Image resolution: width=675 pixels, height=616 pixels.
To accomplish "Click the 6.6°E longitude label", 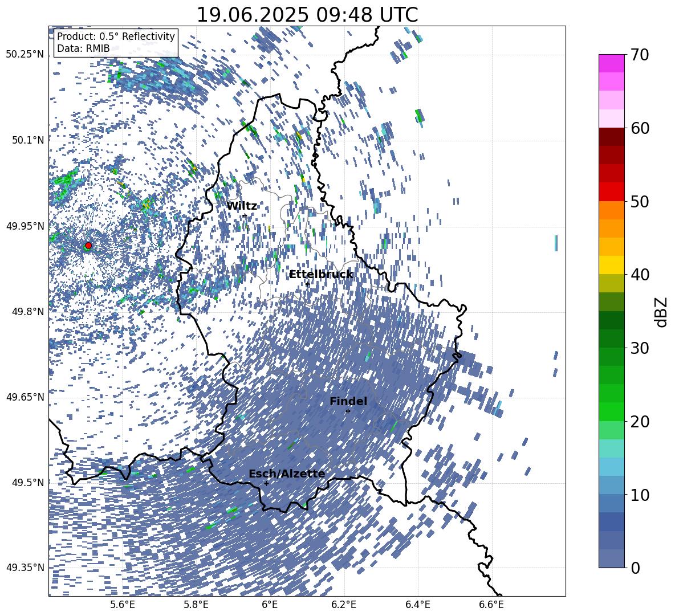I will coord(491,605).
